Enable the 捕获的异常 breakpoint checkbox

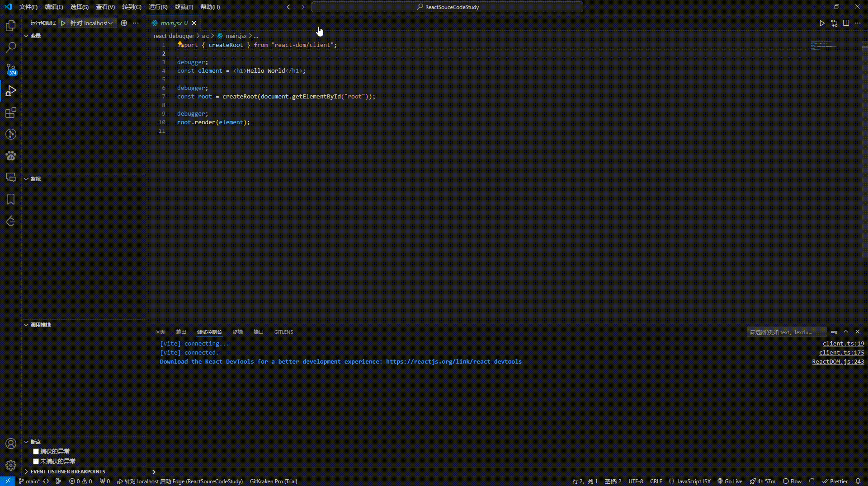pos(36,451)
